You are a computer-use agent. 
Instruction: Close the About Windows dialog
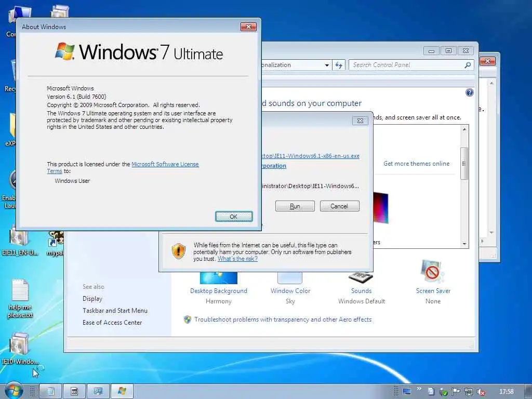click(x=248, y=27)
